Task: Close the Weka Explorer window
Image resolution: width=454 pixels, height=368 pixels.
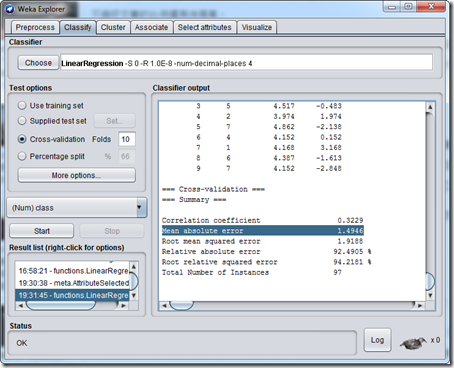Action: [x=431, y=7]
